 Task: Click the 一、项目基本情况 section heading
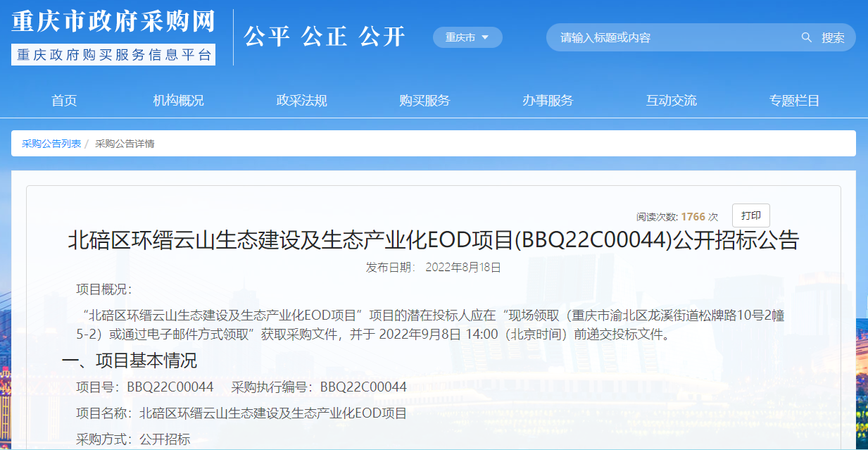[x=130, y=361]
